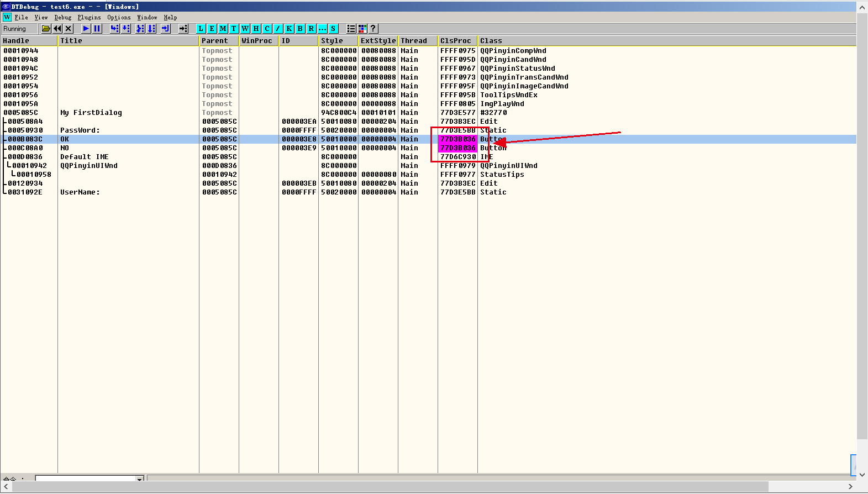Viewport: 868px width, 494px height.
Task: Open the Debug menu
Action: [x=62, y=18]
